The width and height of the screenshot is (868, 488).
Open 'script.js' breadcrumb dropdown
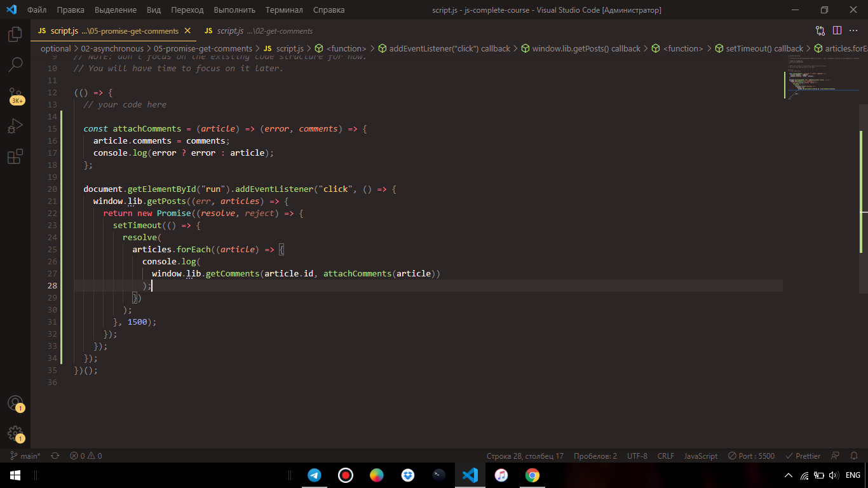click(x=283, y=48)
